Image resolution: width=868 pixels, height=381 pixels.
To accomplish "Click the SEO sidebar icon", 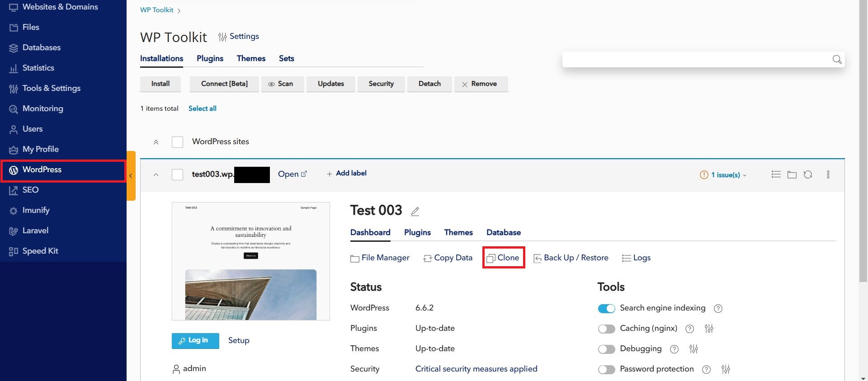I will point(14,190).
